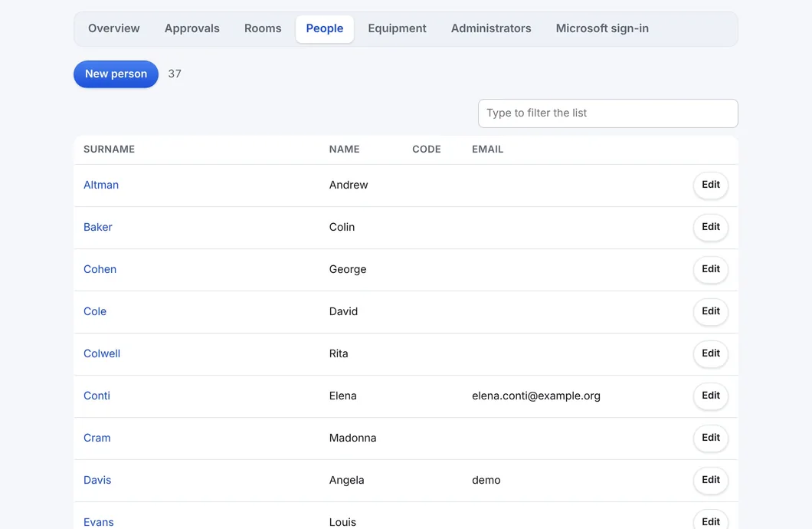Image resolution: width=812 pixels, height=529 pixels.
Task: Focus the filter list input field
Action: (x=608, y=113)
